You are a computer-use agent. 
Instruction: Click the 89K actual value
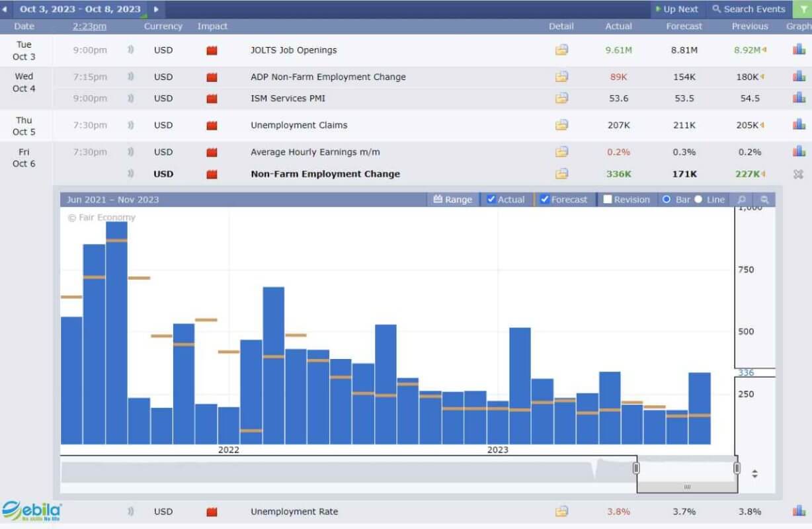pyautogui.click(x=618, y=77)
